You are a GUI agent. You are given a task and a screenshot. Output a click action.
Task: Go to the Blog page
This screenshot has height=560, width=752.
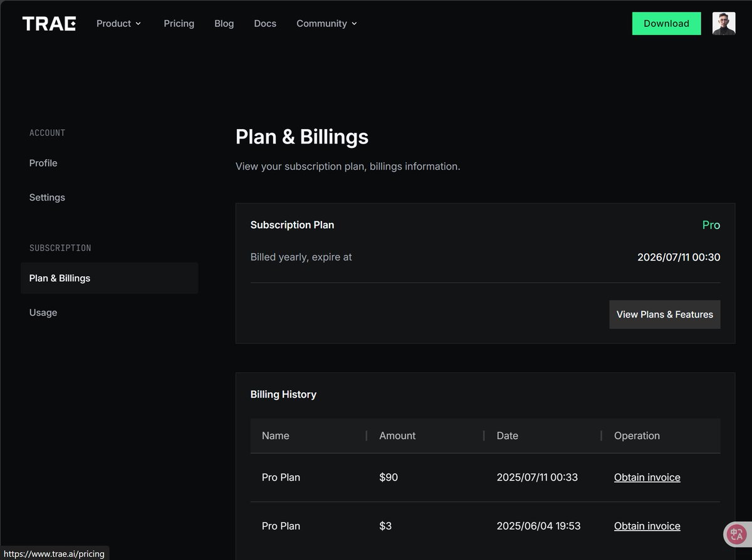coord(224,24)
